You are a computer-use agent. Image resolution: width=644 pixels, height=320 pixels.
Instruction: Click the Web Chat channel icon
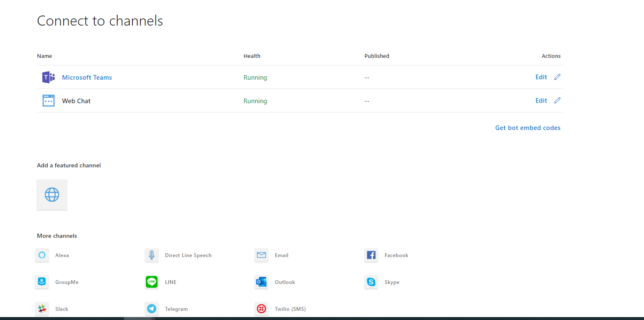pos(48,101)
